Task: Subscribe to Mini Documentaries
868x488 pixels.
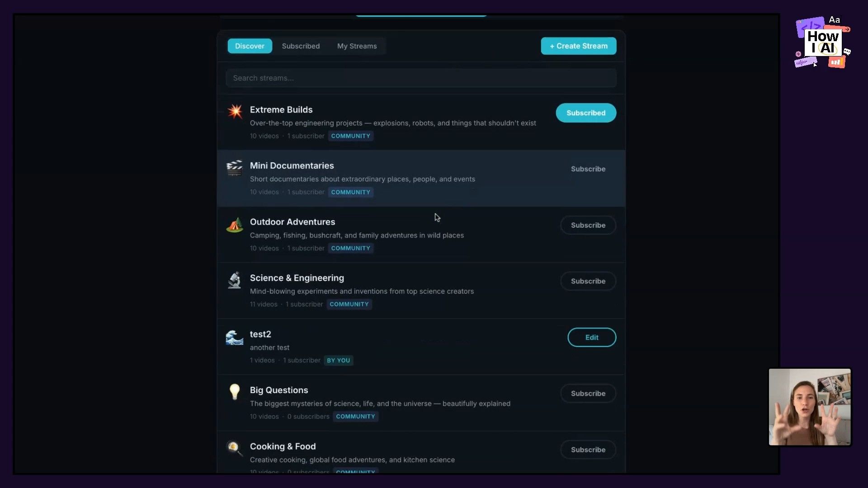Action: coord(588,169)
